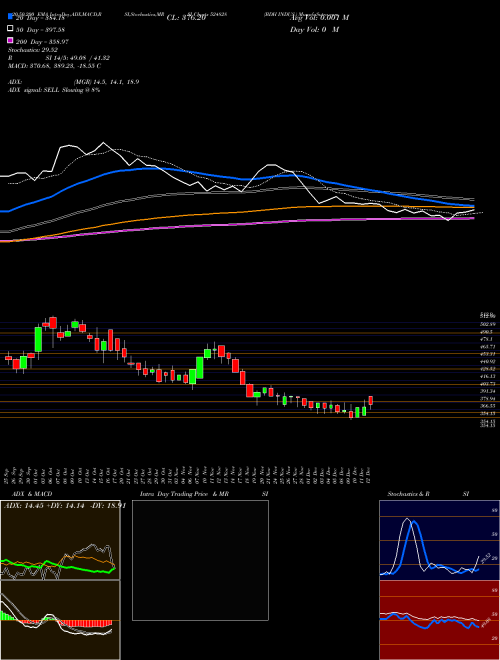Click the 'Avg Vol: 0.001 M' text
The width and height of the screenshot is (500, 660).
click(319, 18)
